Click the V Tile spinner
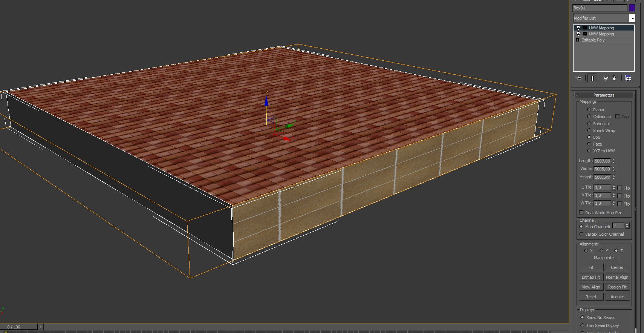The width and height of the screenshot is (644, 333). point(614,195)
